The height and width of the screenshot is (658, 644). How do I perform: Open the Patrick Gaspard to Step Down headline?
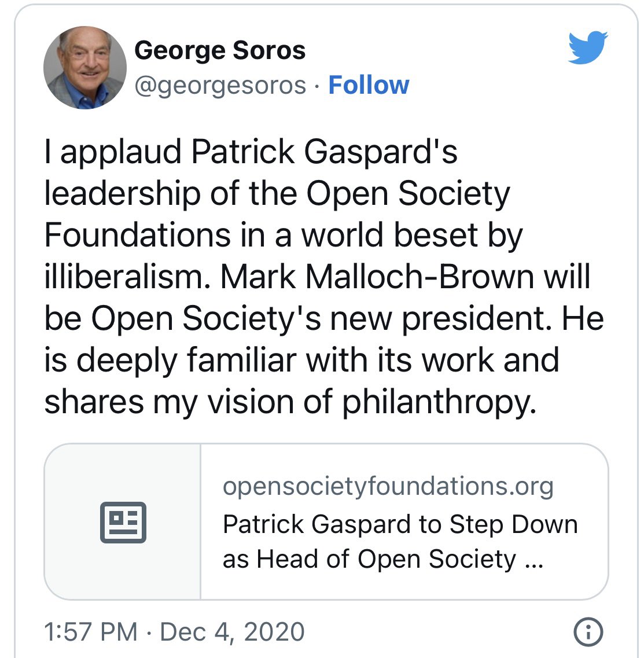pos(400,524)
